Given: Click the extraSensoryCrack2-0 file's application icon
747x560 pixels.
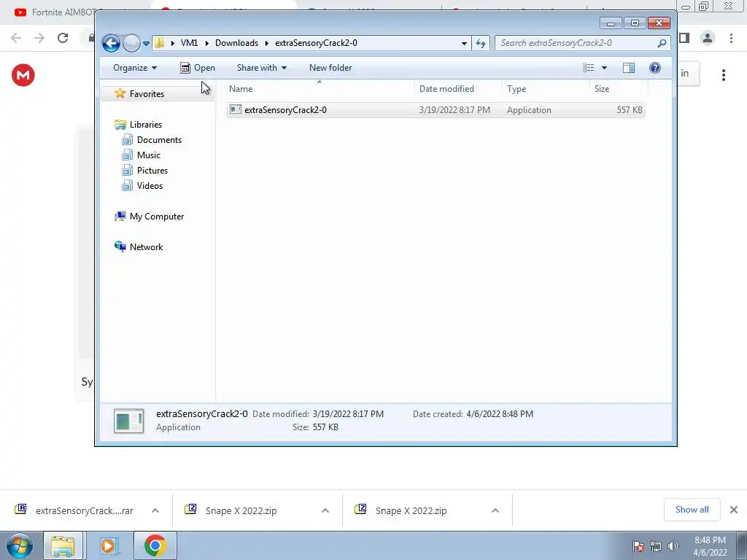Looking at the screenshot, I should pyautogui.click(x=236, y=109).
